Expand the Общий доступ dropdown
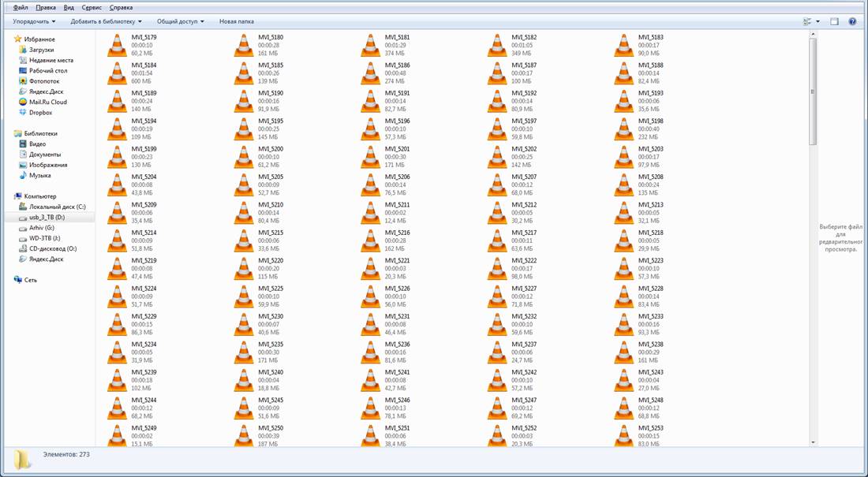The image size is (868, 477). (181, 21)
